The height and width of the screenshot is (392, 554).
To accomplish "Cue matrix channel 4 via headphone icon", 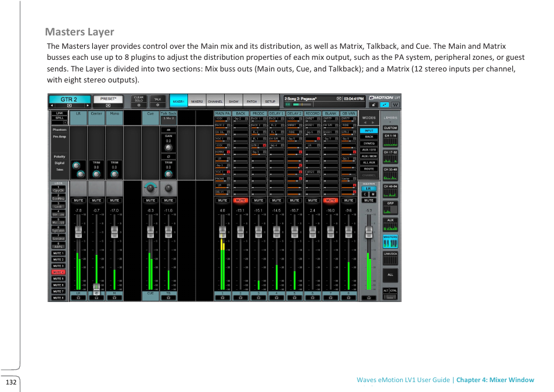I will click(x=276, y=298).
